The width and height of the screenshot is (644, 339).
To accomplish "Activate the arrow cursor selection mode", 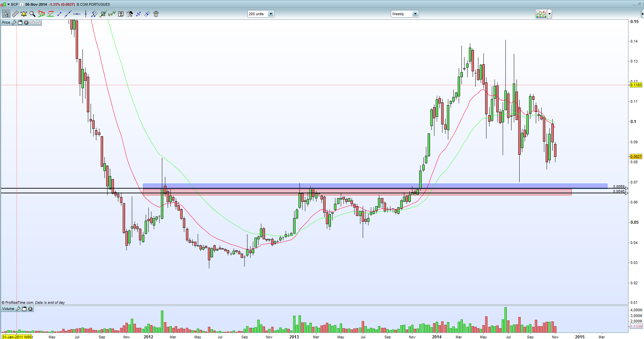I will pos(6,14).
